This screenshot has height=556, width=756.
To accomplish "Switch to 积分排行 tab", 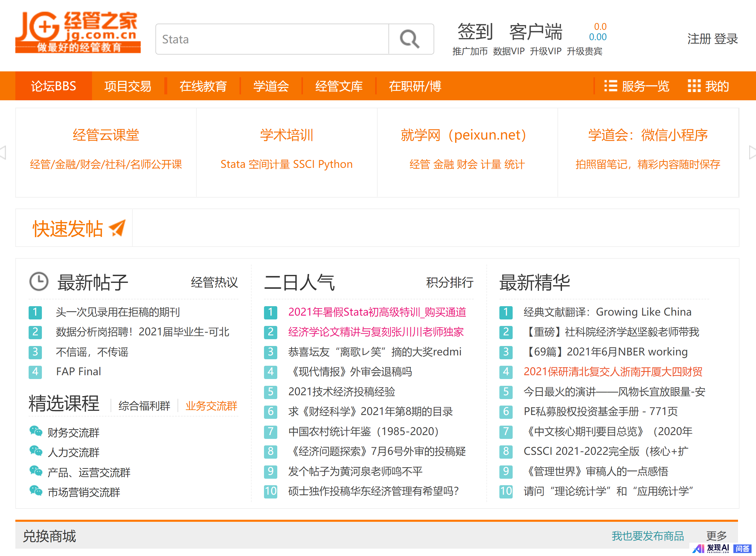I will [x=450, y=282].
